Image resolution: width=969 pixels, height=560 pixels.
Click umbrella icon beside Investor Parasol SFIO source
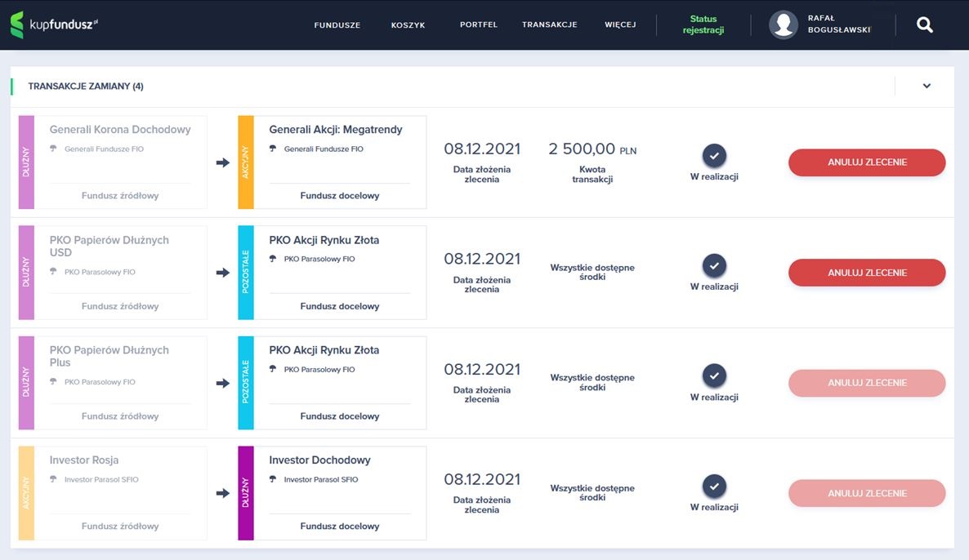(53, 479)
